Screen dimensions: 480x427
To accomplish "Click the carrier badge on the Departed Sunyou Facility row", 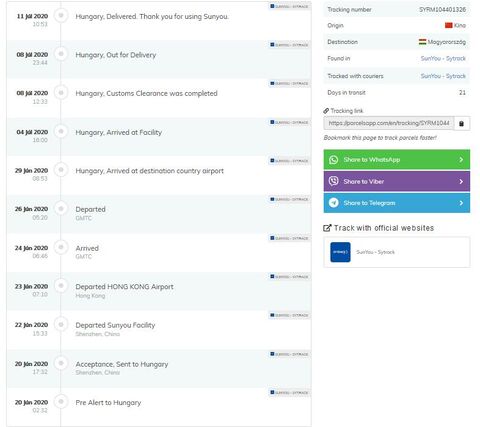I will pyautogui.click(x=289, y=315).
